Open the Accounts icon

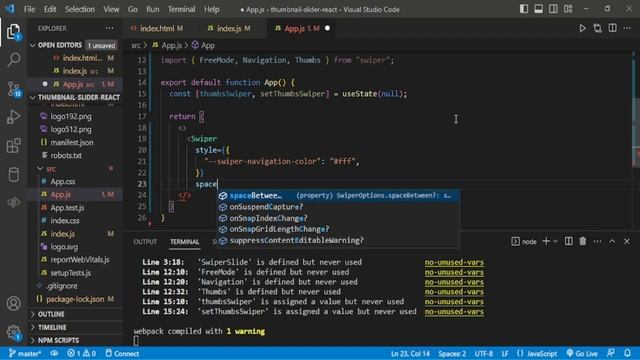tap(13, 303)
